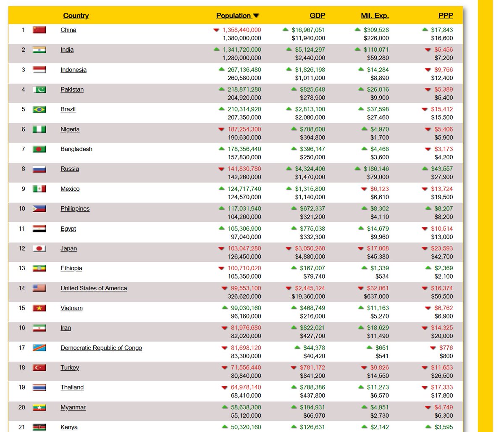Select USA GDP value $19,360,000
The image size is (504, 432).
click(308, 297)
